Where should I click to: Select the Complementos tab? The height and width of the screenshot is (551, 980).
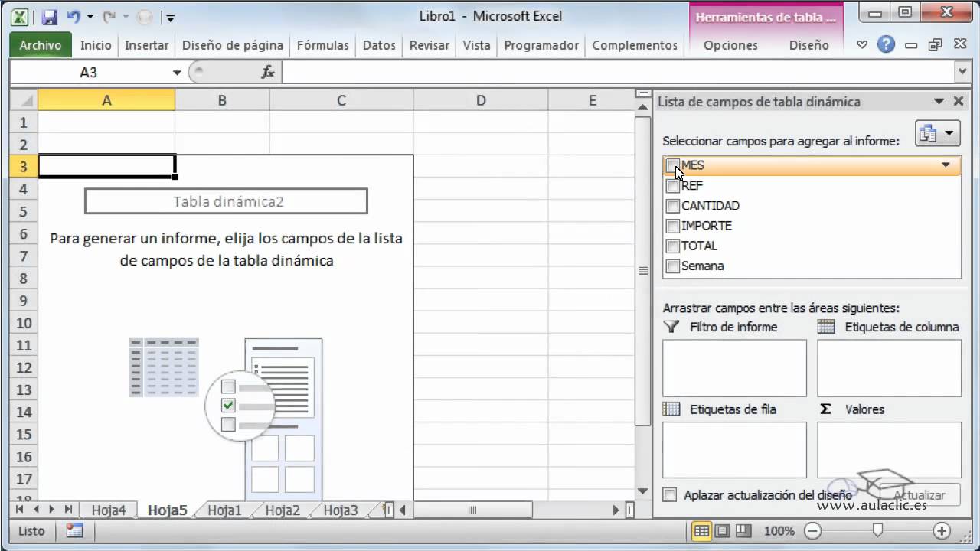[x=635, y=45]
